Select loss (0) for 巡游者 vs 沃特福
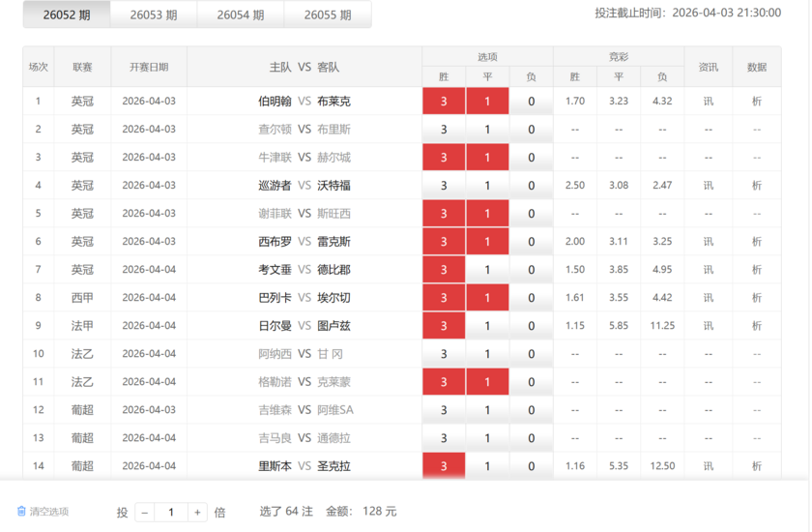812x532 pixels. (532, 186)
